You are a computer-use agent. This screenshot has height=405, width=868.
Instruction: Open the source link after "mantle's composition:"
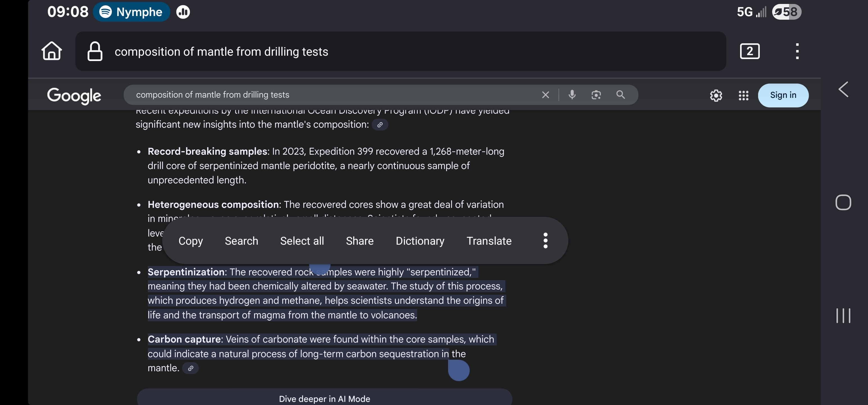coord(380,125)
